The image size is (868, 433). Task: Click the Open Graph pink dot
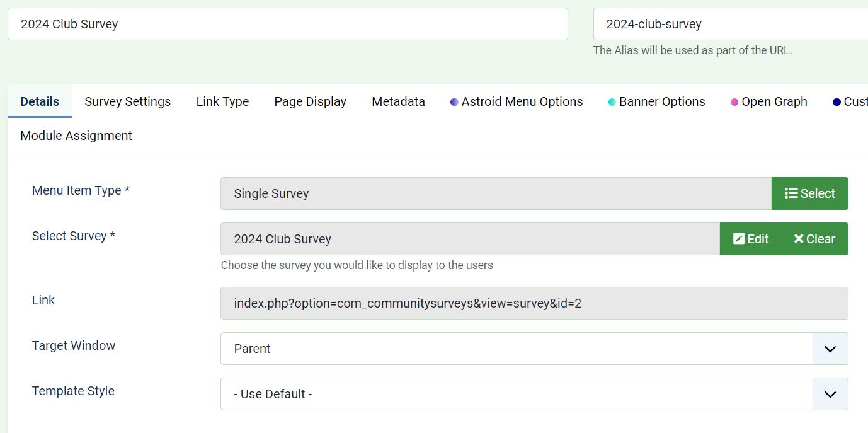[734, 102]
